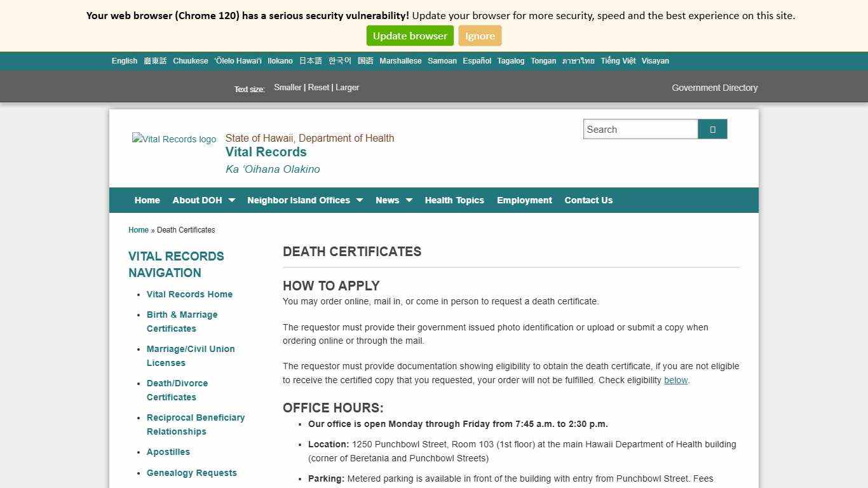Viewport: 868px width, 488px height.
Task: Click the search magnifying glass icon
Action: pyautogui.click(x=712, y=129)
